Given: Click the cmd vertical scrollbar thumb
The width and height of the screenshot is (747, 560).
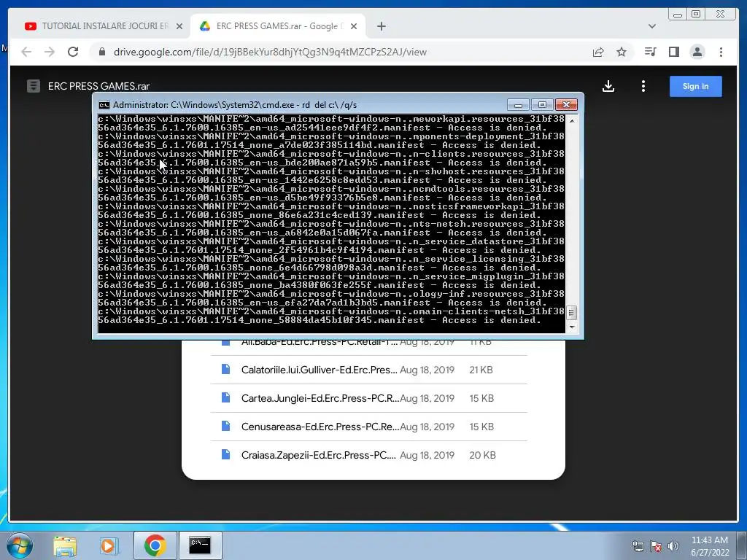Looking at the screenshot, I should (572, 313).
